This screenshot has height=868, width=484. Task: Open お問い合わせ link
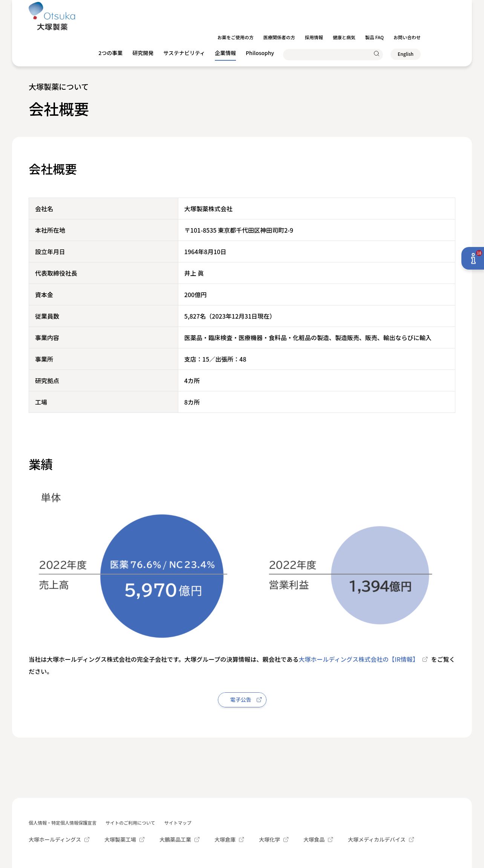407,38
